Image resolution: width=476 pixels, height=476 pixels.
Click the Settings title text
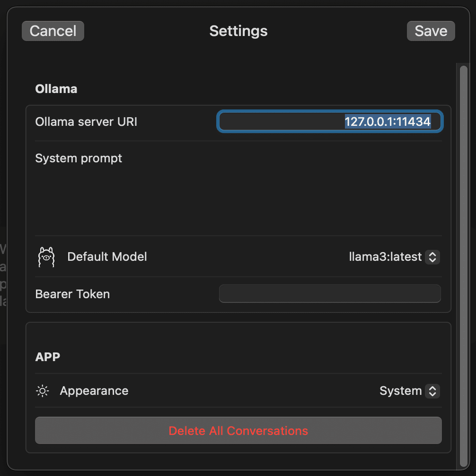pyautogui.click(x=238, y=31)
